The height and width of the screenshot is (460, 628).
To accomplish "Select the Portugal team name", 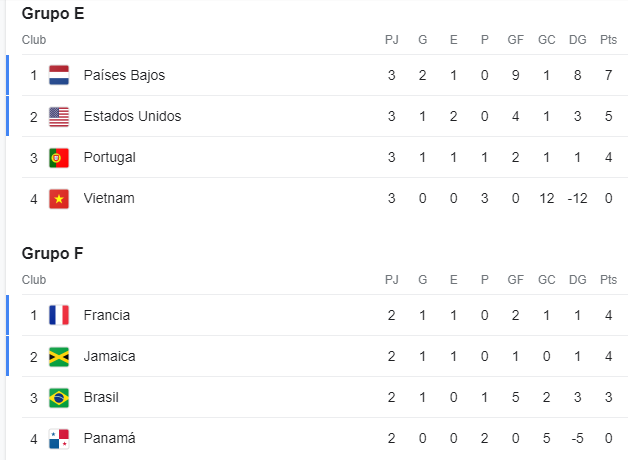I will point(109,158).
